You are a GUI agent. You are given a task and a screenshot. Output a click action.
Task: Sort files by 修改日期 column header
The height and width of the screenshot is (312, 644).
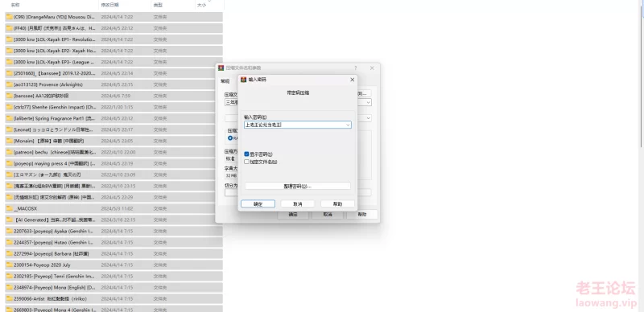tap(110, 5)
